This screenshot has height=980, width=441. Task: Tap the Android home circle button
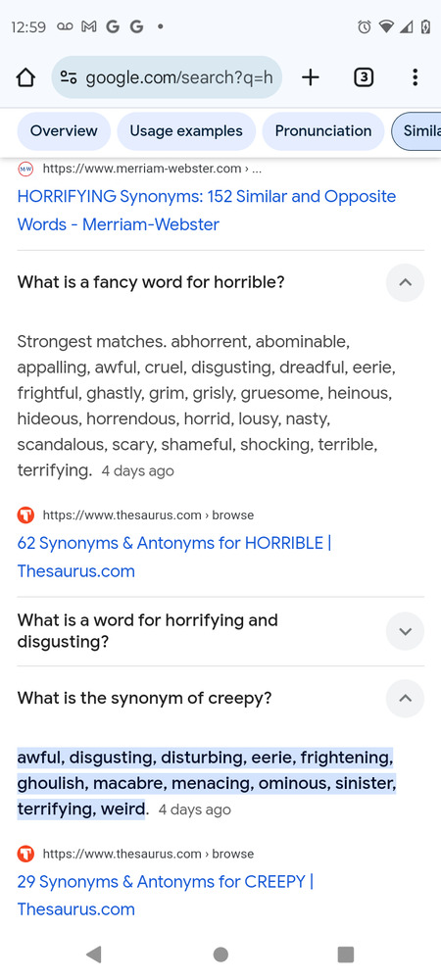[220, 954]
